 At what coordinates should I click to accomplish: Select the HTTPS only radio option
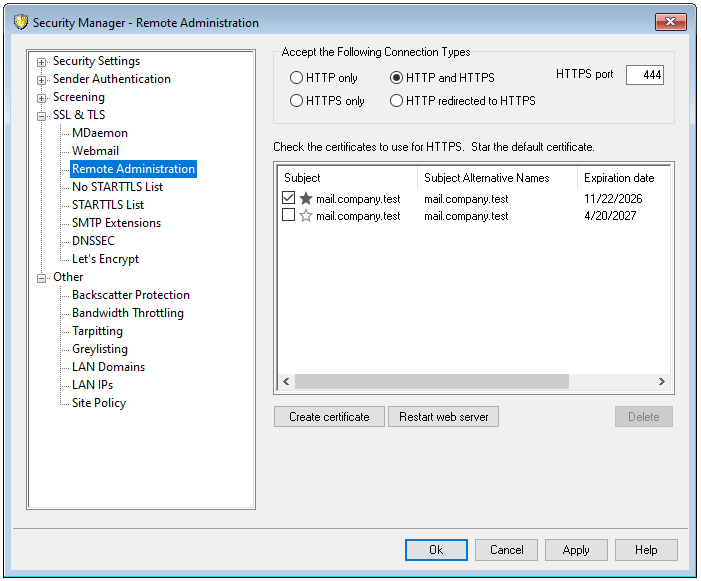[296, 101]
